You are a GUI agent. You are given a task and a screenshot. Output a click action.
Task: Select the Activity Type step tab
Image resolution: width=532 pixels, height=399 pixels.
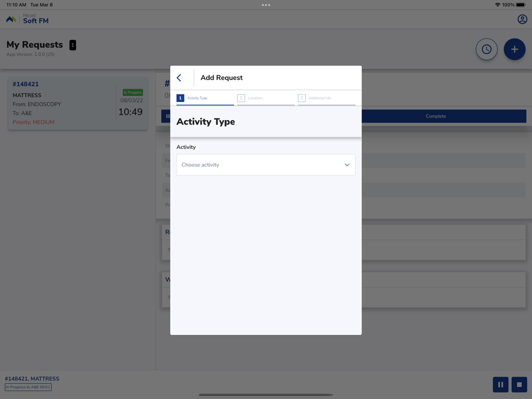coord(205,98)
